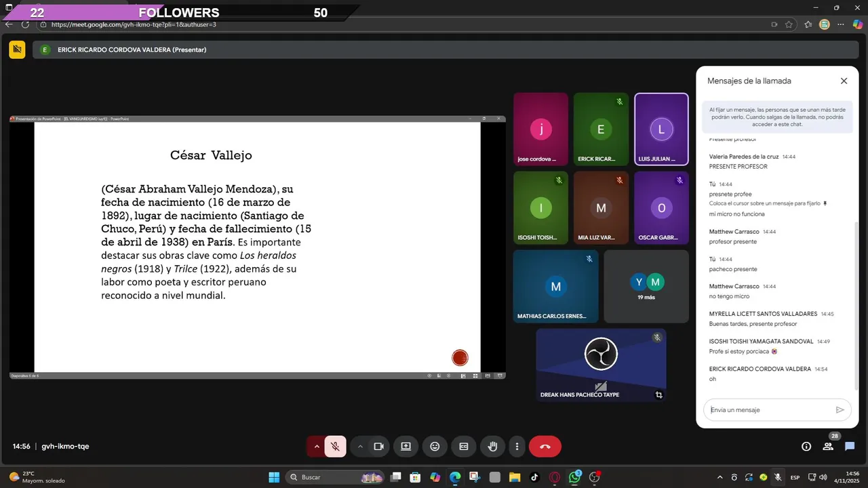
Task: Select jose cordova participant tile
Action: 540,129
